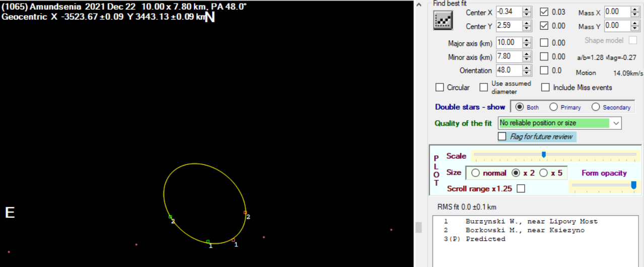Check the Orientation fit checkbox

(544, 70)
